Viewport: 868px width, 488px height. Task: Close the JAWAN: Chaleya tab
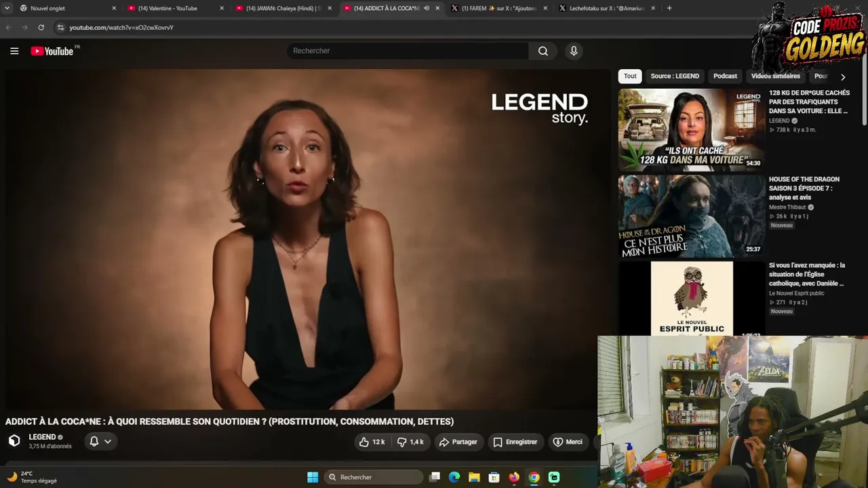point(330,8)
